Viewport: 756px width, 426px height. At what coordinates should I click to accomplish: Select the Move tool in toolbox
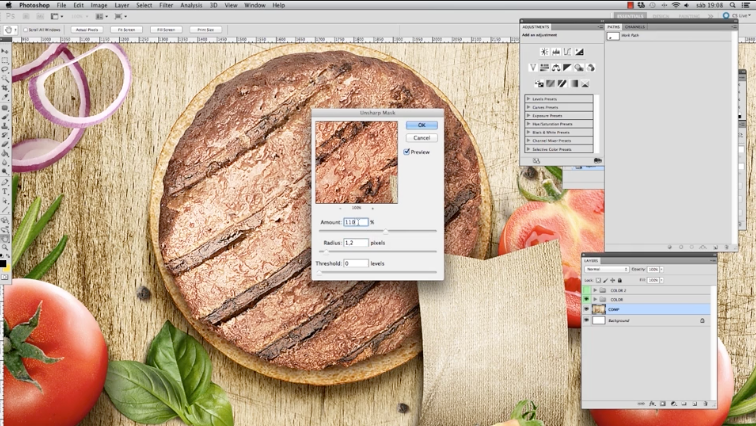tap(5, 51)
